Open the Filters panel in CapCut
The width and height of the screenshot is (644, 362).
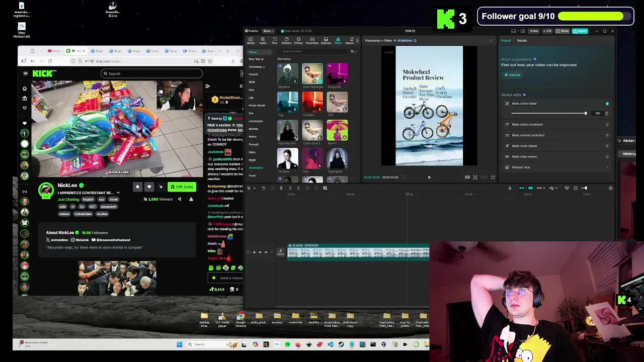click(x=338, y=40)
